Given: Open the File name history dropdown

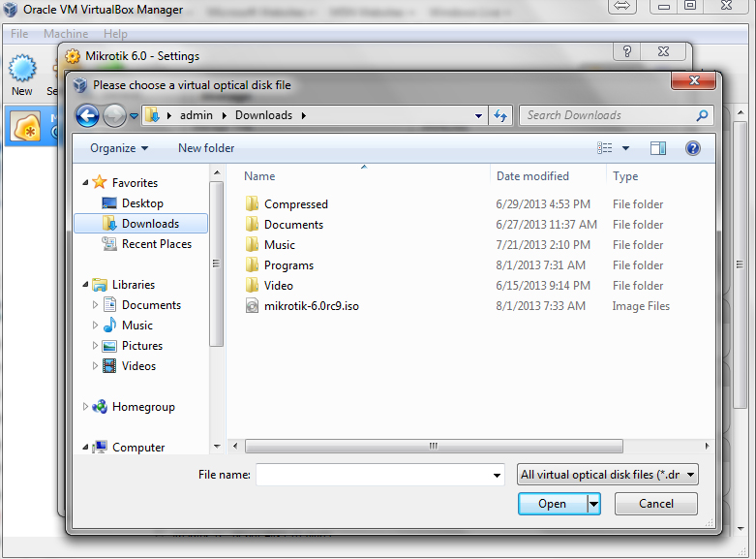Looking at the screenshot, I should (x=497, y=475).
